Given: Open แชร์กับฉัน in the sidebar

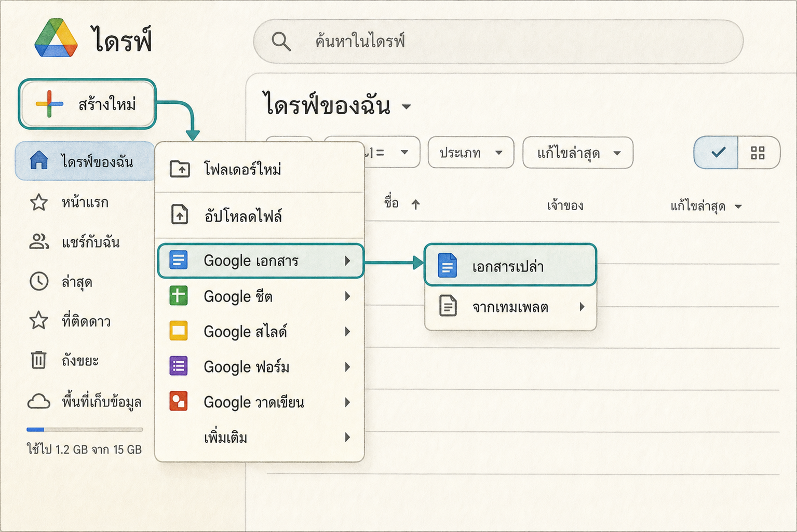Looking at the screenshot, I should tap(85, 242).
